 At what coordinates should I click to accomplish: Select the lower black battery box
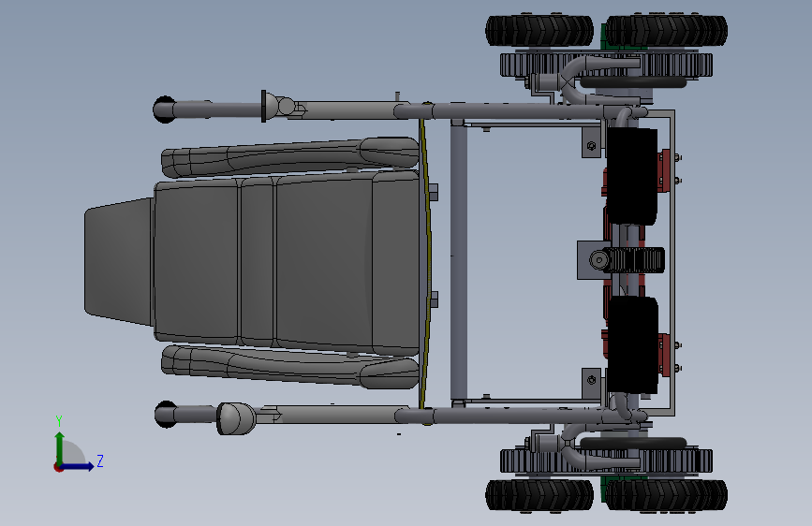pyautogui.click(x=632, y=344)
